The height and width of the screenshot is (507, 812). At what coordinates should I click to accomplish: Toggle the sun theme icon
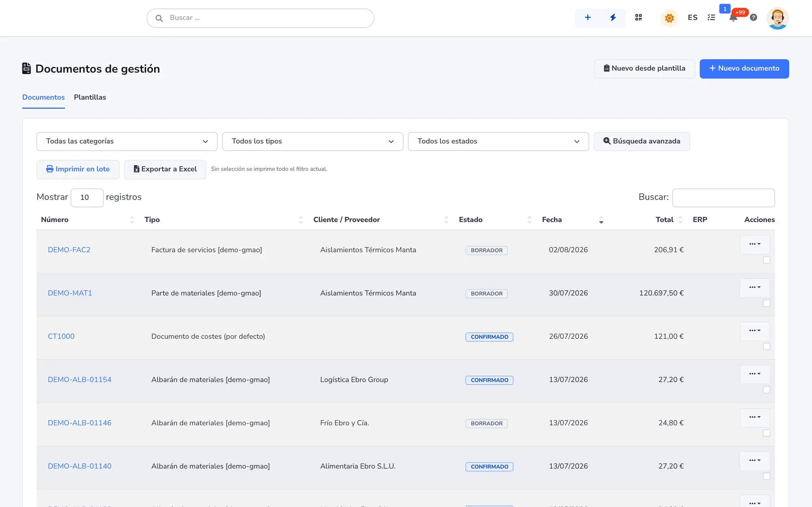point(669,18)
